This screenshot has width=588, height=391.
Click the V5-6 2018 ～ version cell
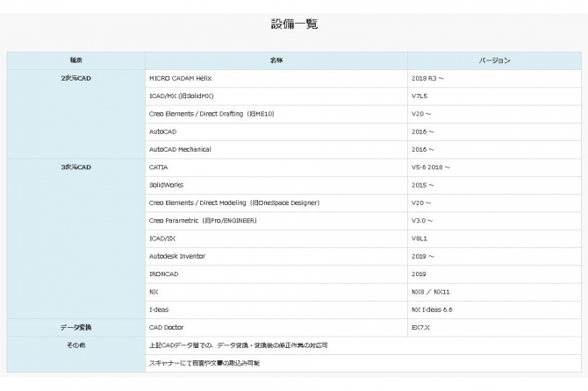pos(494,167)
